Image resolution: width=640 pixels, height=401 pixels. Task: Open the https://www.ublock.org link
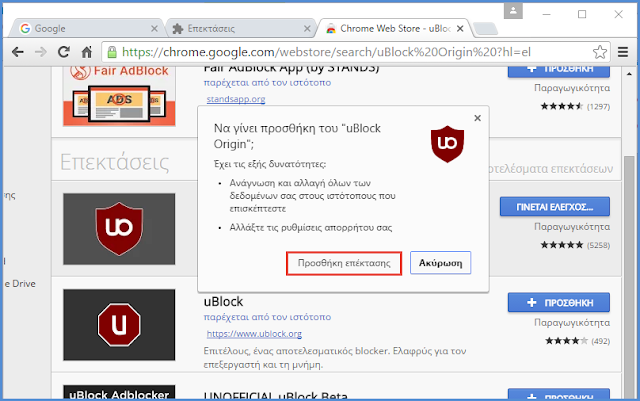(254, 334)
